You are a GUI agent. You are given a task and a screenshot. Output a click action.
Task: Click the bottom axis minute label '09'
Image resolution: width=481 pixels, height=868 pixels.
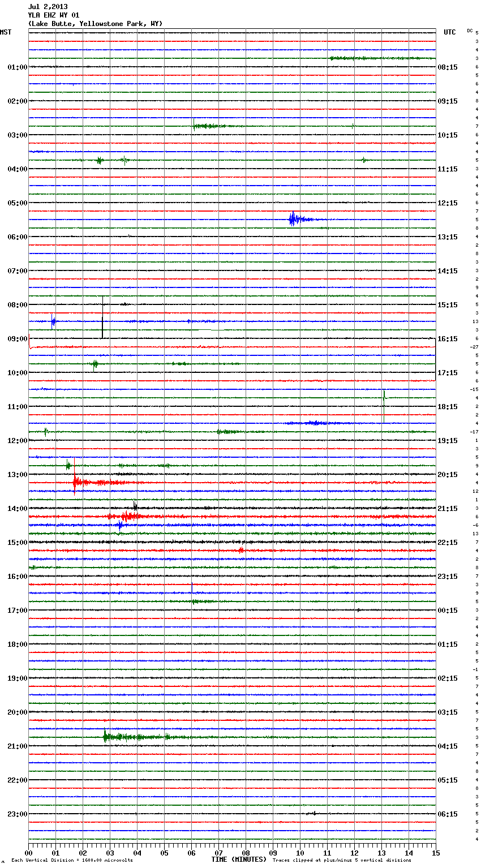(273, 852)
